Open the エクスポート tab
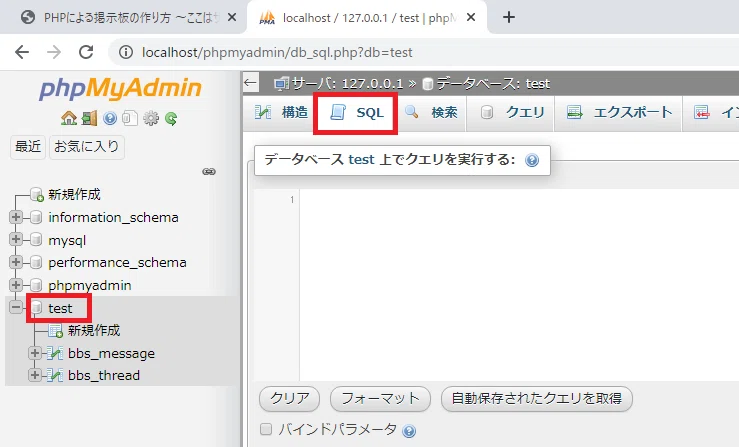 [x=619, y=112]
